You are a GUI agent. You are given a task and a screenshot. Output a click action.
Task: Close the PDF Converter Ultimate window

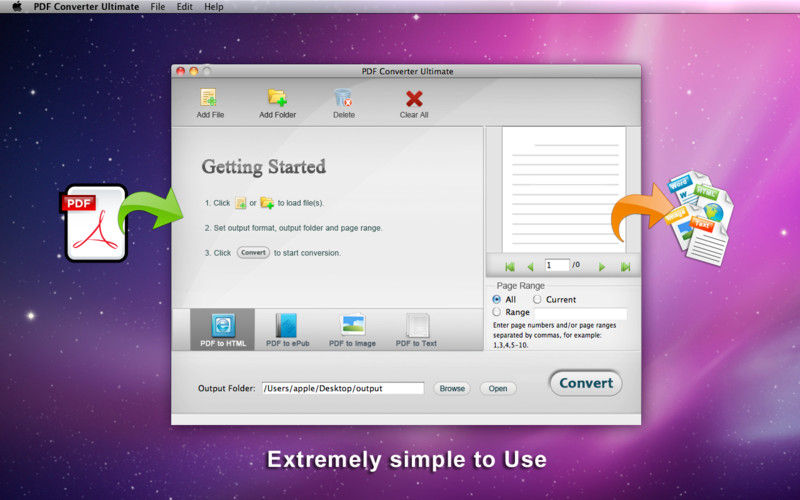[181, 71]
